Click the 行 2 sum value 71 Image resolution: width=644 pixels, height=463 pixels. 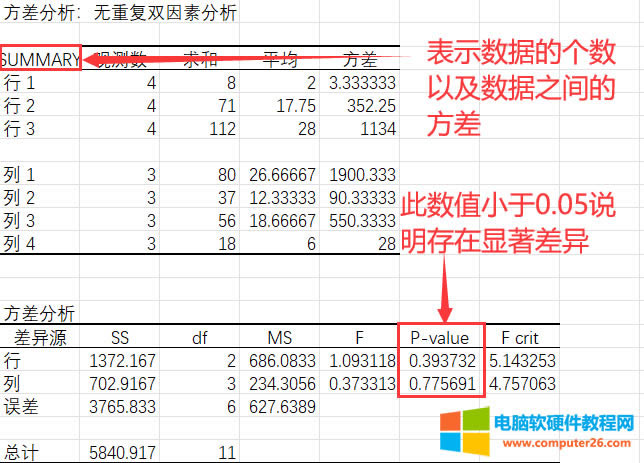(227, 106)
